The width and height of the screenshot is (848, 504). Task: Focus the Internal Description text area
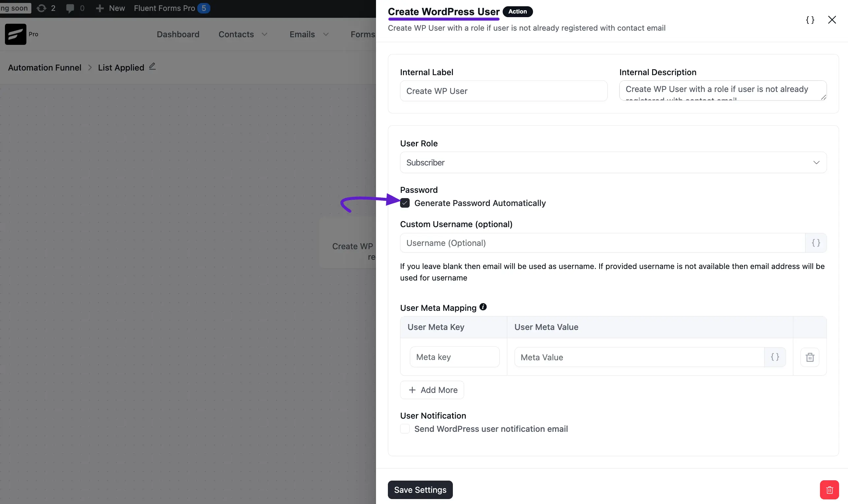pyautogui.click(x=723, y=90)
